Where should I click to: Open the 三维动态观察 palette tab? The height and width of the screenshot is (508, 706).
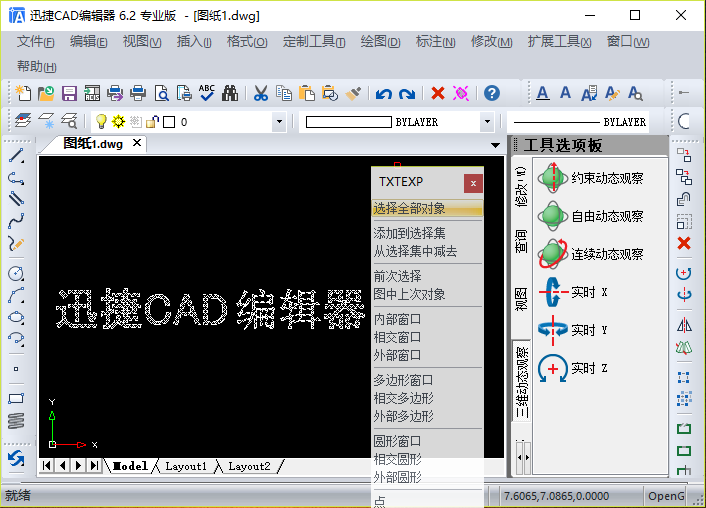tap(522, 381)
